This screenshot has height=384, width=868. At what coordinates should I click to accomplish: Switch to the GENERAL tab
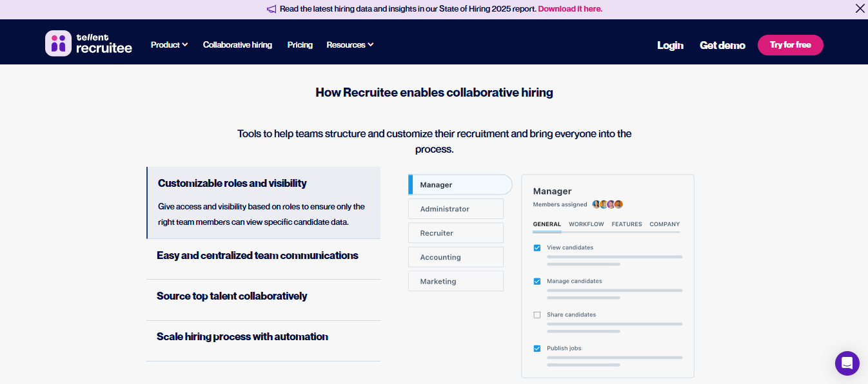pos(547,224)
